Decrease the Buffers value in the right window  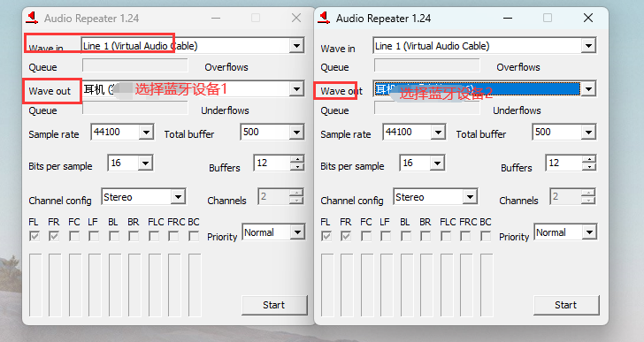coord(589,166)
